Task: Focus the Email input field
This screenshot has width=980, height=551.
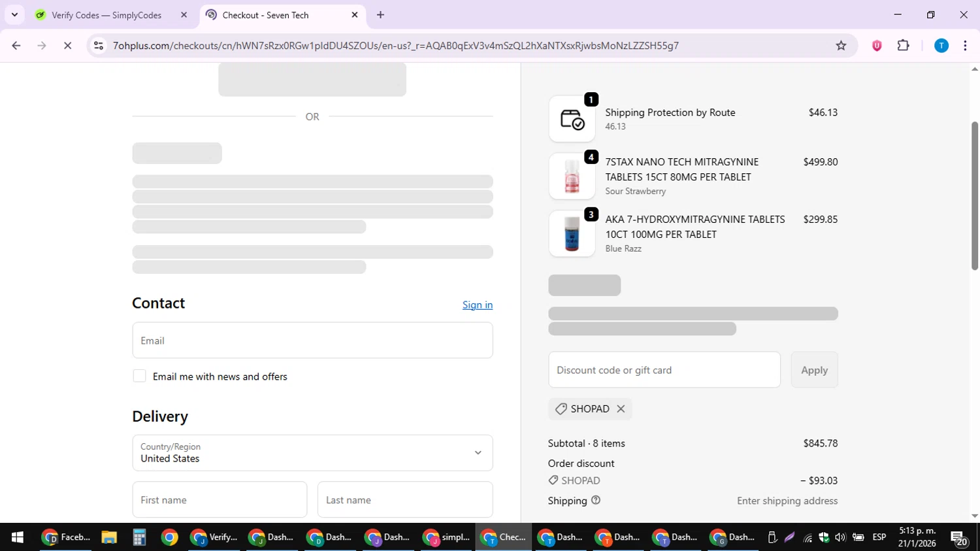Action: pyautogui.click(x=312, y=341)
